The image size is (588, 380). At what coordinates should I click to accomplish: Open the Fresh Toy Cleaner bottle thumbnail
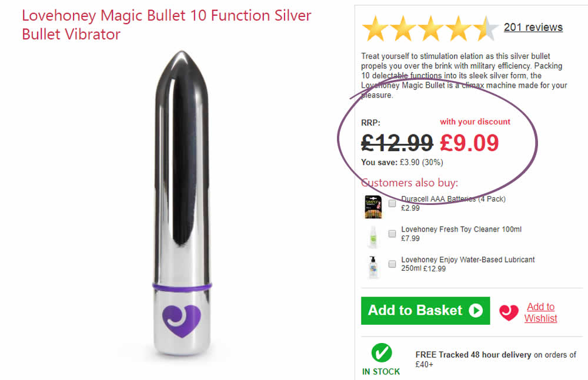click(373, 237)
